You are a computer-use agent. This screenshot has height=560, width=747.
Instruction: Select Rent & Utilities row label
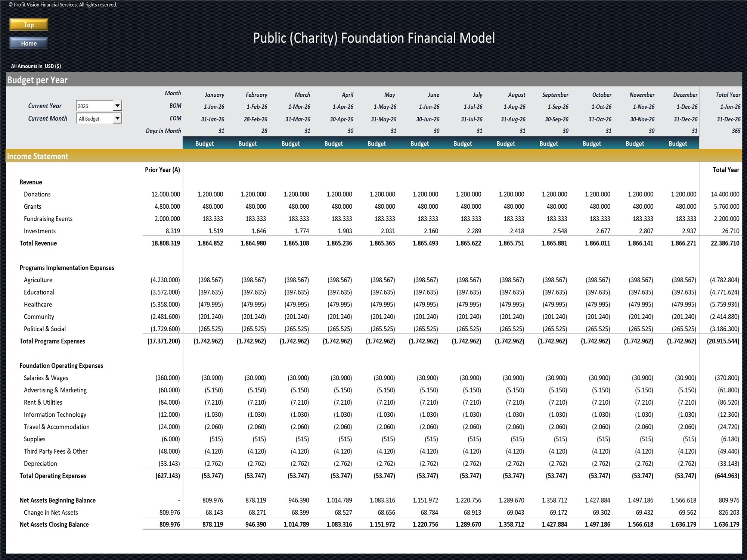pyautogui.click(x=43, y=402)
